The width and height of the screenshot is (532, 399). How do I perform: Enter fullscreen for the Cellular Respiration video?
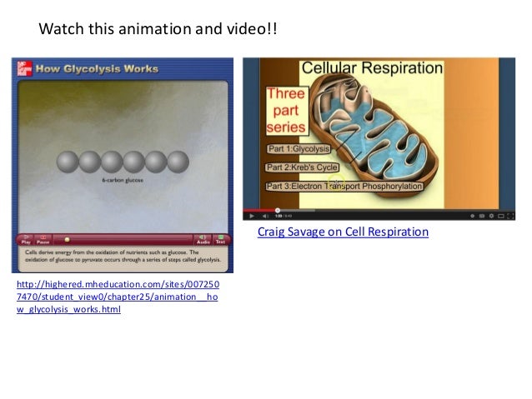point(510,216)
